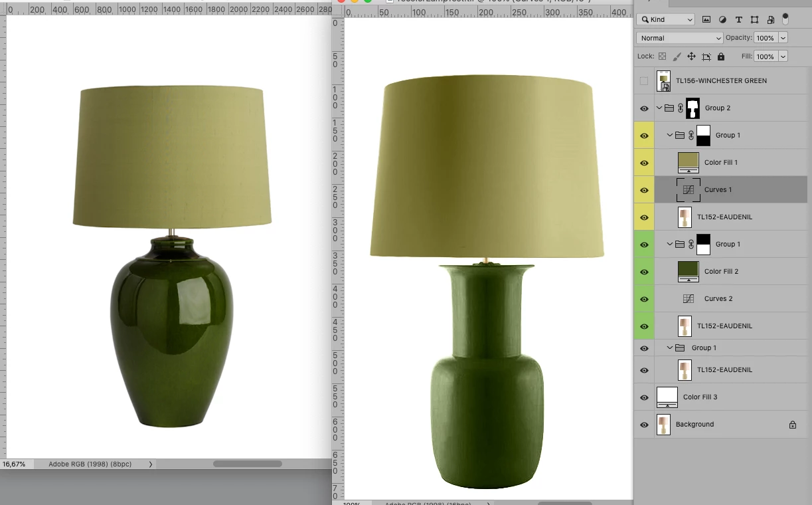The image size is (812, 505).
Task: Hide the Curves 2 layer
Action: (644, 299)
